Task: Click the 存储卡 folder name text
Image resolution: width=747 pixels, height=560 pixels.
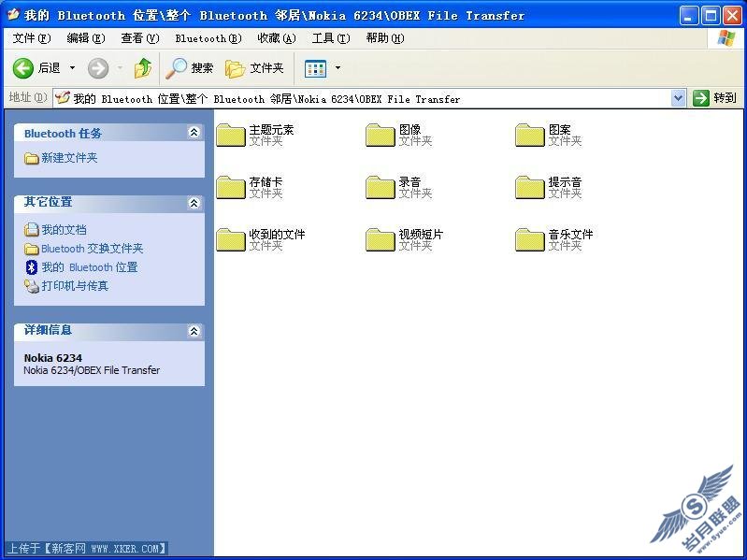Action: (x=266, y=182)
